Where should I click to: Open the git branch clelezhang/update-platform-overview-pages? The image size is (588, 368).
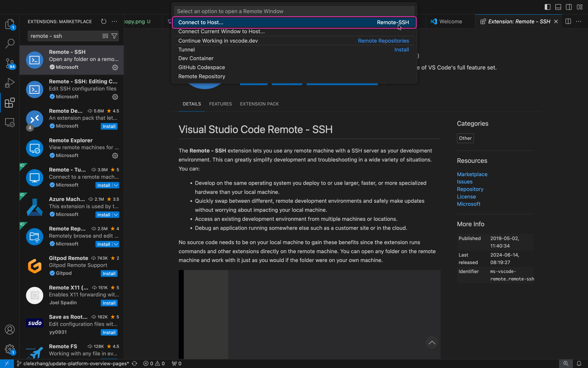coord(73,364)
